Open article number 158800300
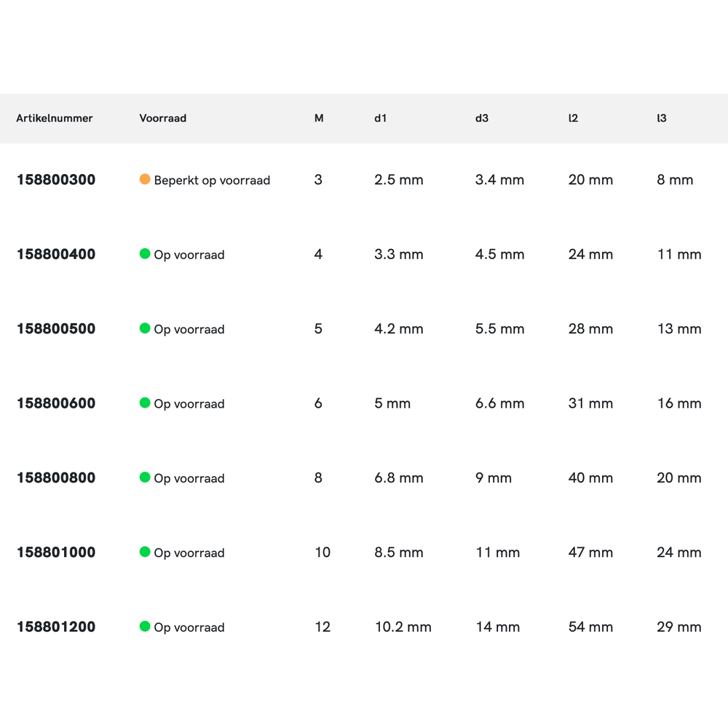This screenshot has width=728, height=728. pyautogui.click(x=56, y=180)
